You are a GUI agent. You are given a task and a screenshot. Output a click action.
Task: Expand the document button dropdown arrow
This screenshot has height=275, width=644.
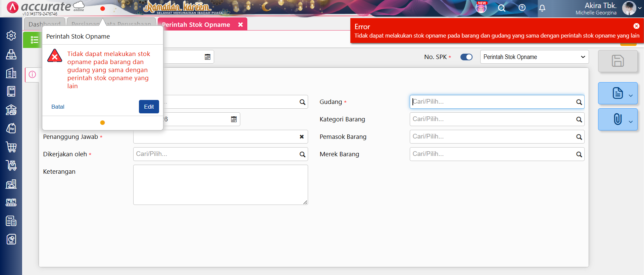pos(631,96)
